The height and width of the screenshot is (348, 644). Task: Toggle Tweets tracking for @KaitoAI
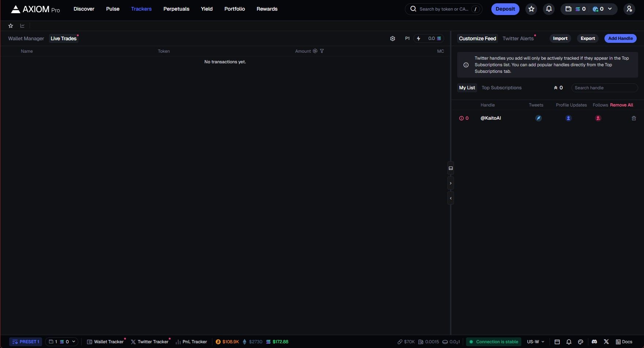point(538,118)
